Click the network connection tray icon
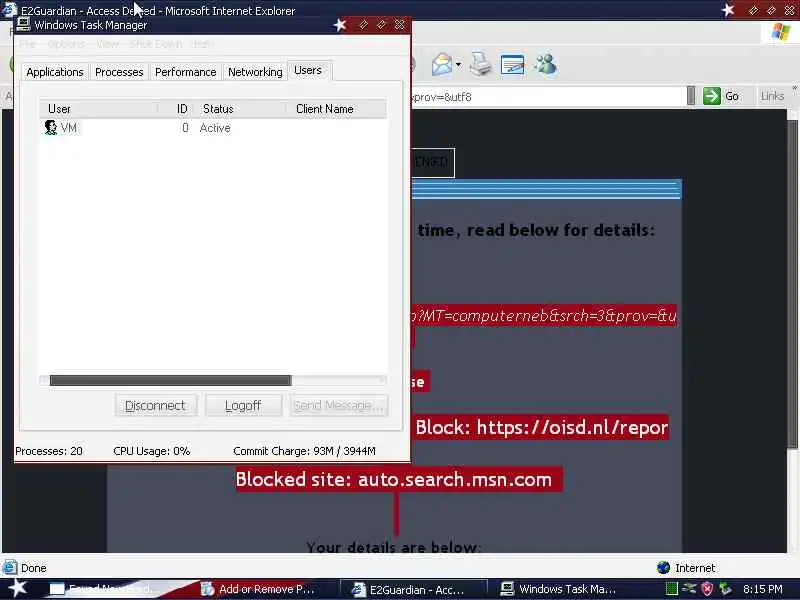The height and width of the screenshot is (600, 800). point(689,589)
